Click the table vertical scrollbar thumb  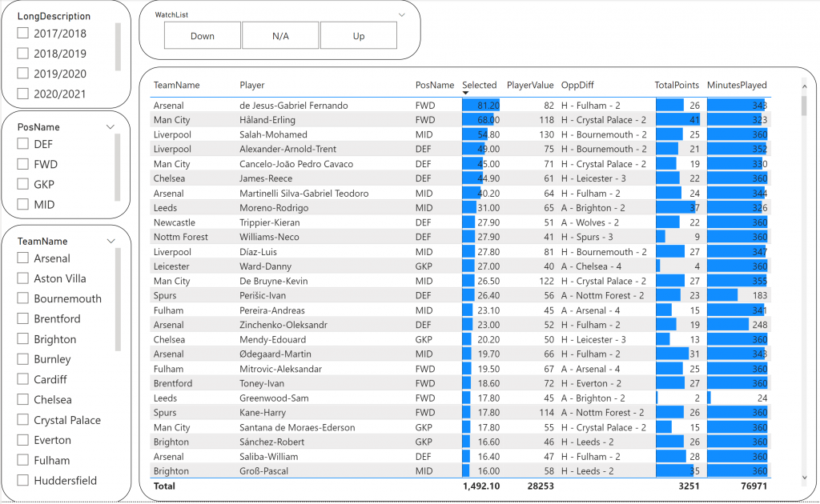click(804, 105)
